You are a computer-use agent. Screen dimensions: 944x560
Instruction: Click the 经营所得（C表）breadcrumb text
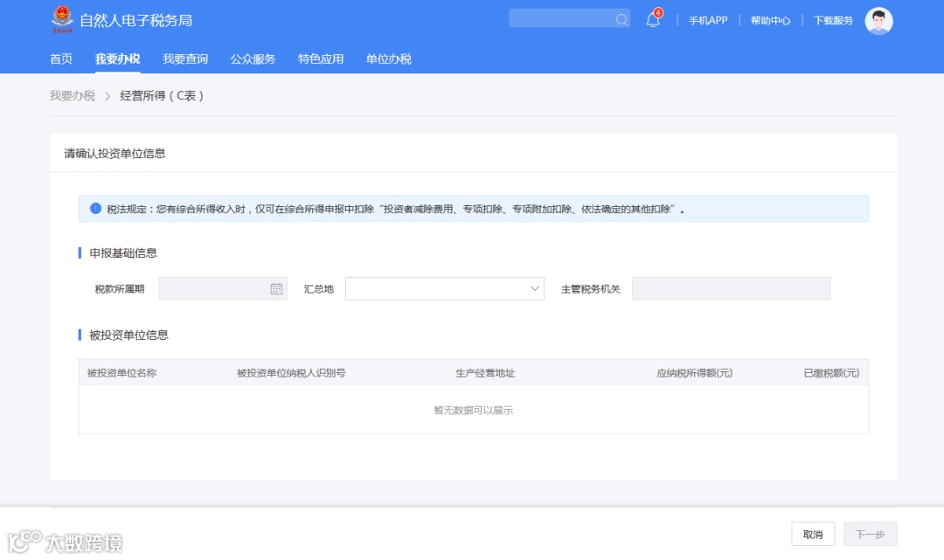click(x=162, y=95)
